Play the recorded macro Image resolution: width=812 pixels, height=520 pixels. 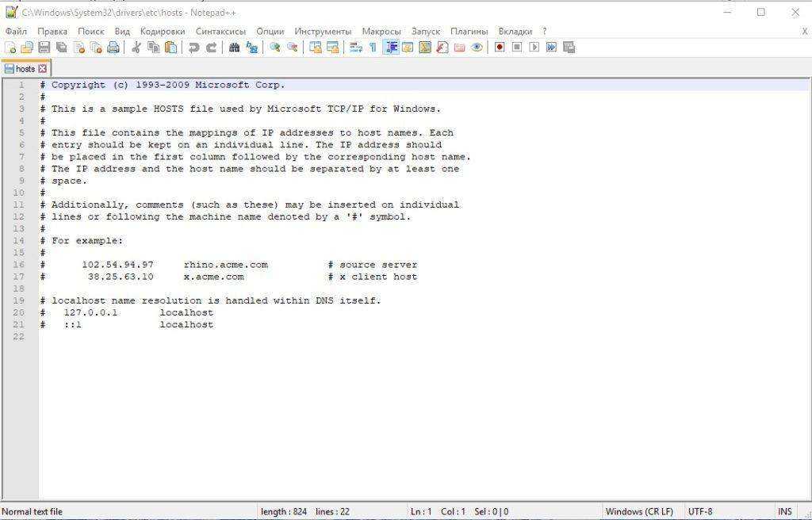click(x=534, y=48)
